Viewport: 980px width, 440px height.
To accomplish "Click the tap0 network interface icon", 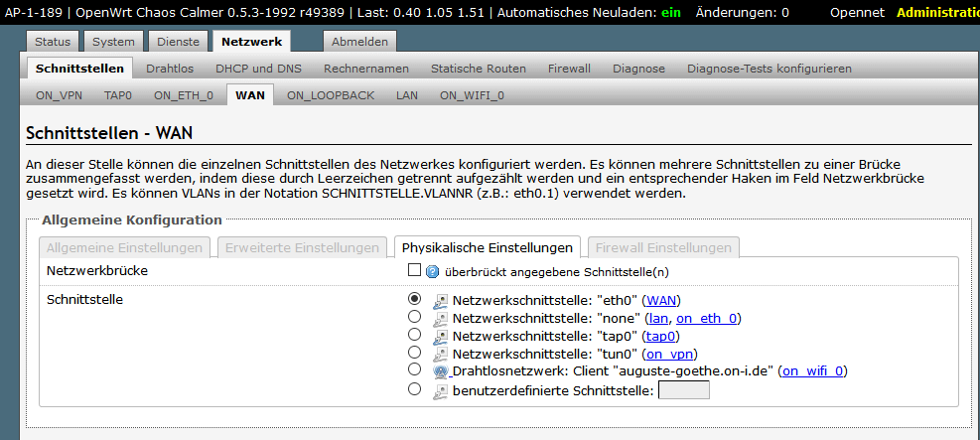I will pyautogui.click(x=441, y=337).
